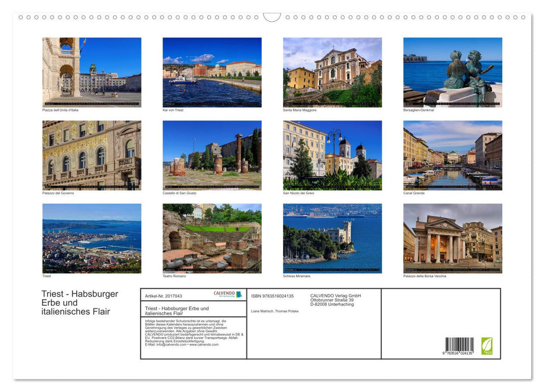Open the Bersaglieri-Denkmal image

pyautogui.click(x=452, y=71)
